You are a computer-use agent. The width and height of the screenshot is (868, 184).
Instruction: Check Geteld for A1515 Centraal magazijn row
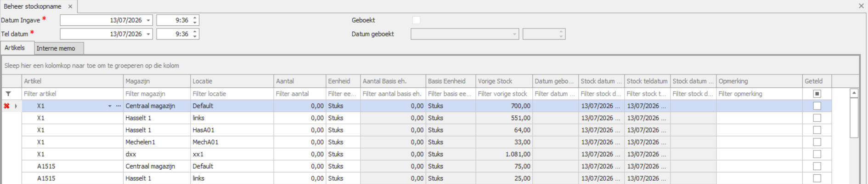pos(817,166)
